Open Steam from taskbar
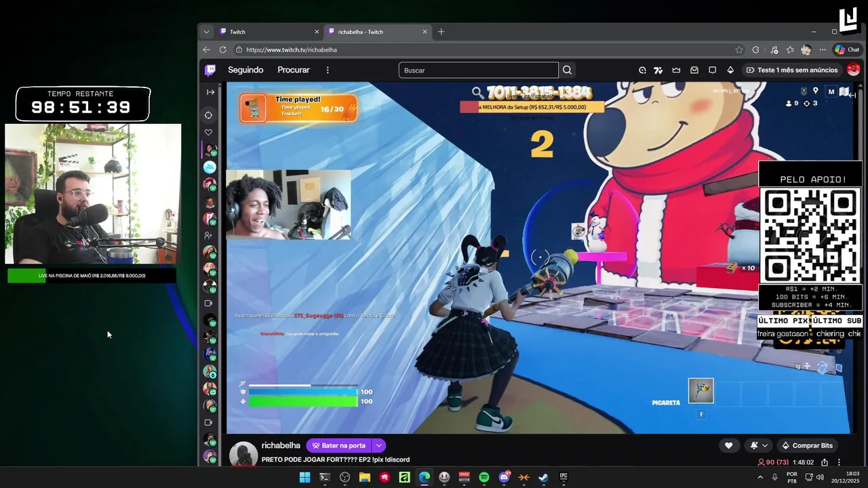 click(544, 477)
